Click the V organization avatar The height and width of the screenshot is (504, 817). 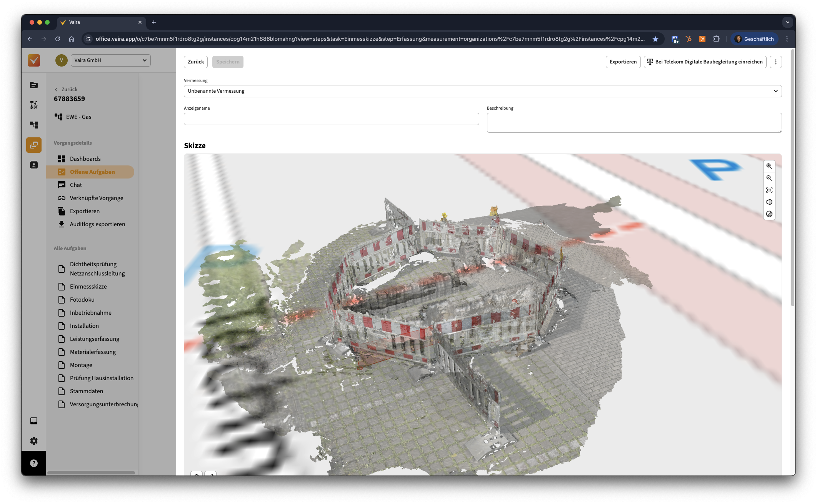pos(61,60)
